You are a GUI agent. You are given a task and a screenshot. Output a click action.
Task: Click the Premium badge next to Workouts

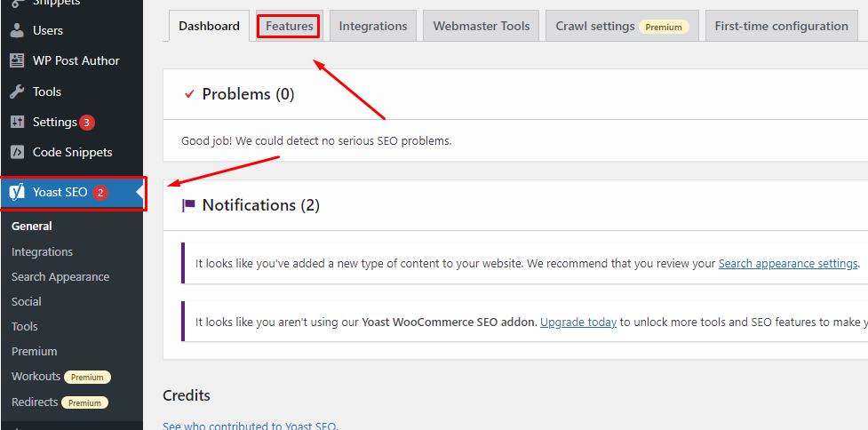click(x=87, y=378)
